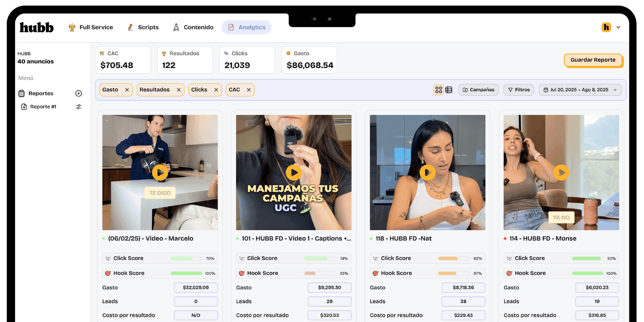
Task: Click the Gasto summary card
Action: coord(309,60)
